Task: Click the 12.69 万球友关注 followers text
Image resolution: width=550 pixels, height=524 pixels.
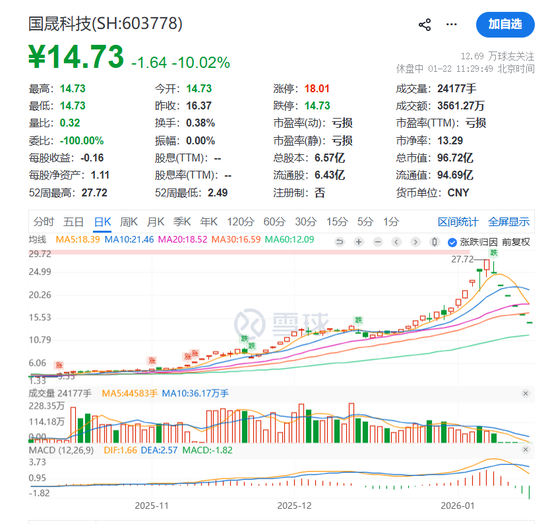Action: tap(497, 56)
